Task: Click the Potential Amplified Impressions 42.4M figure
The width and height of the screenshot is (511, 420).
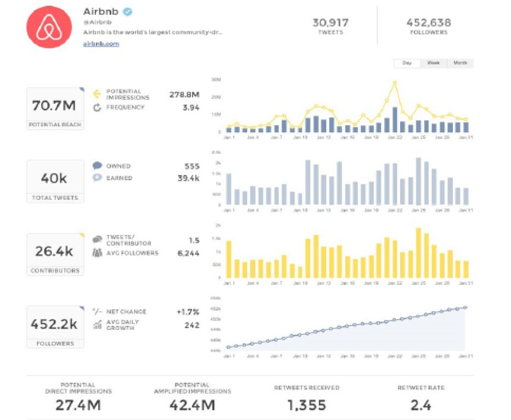Action: 192,405
